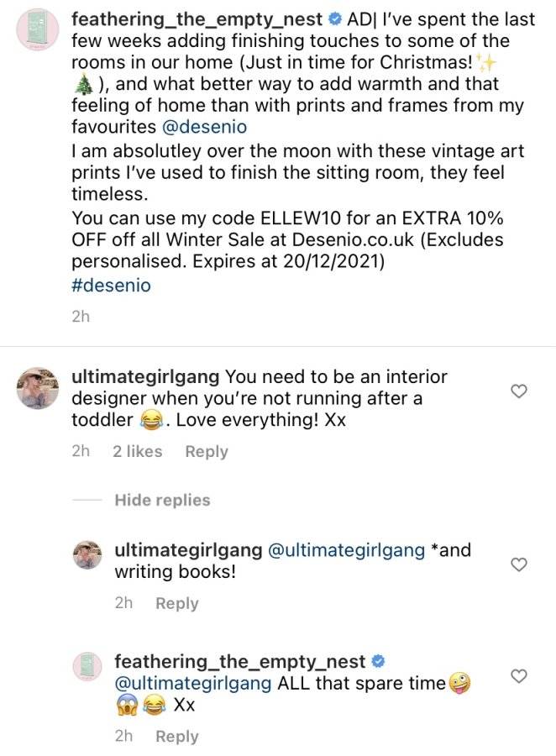Like ultimategirlgang's interior designer comment
This screenshot has width=556, height=756.
click(x=518, y=391)
